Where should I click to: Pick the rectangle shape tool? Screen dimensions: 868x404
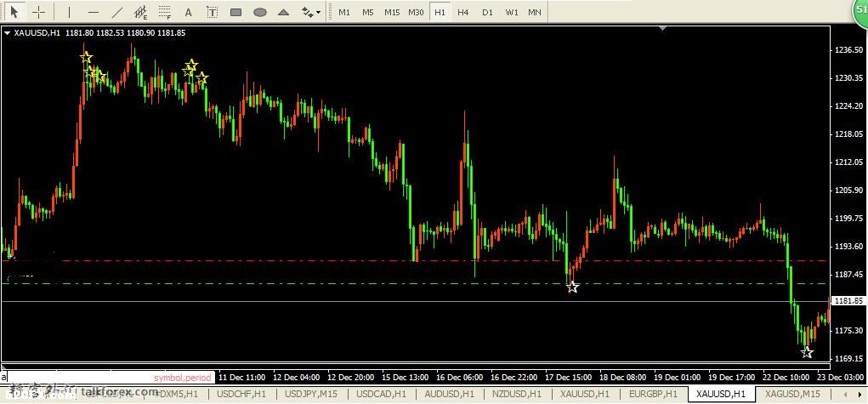point(235,12)
